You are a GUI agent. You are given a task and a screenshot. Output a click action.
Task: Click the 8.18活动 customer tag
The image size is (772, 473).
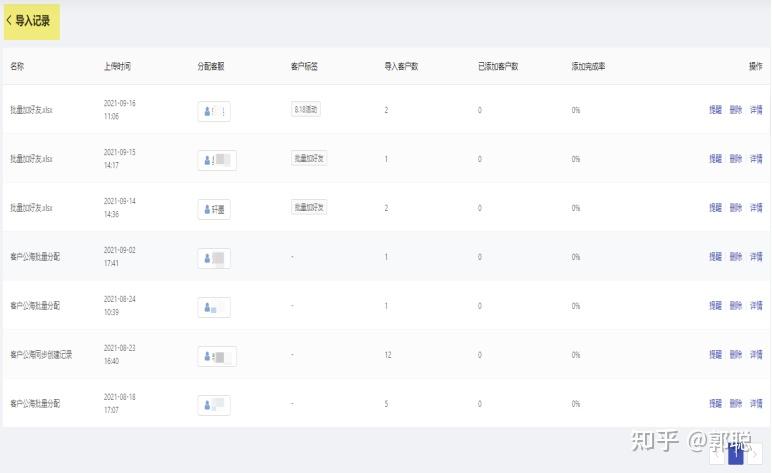306,109
